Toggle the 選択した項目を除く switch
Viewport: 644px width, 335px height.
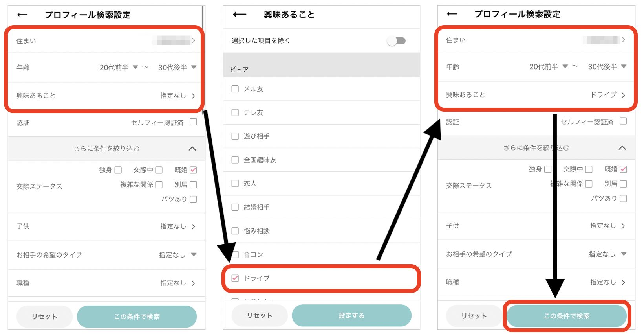[x=396, y=41]
